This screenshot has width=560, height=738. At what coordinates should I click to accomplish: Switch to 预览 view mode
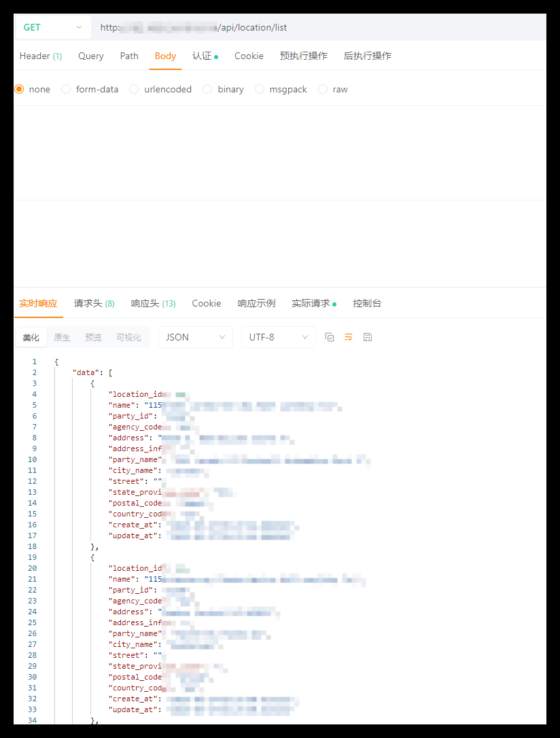(x=93, y=337)
